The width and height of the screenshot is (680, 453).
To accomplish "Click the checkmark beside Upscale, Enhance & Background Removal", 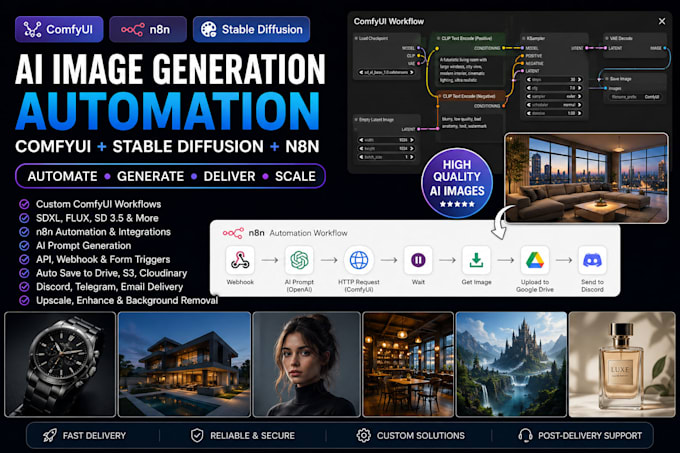I will [x=24, y=300].
